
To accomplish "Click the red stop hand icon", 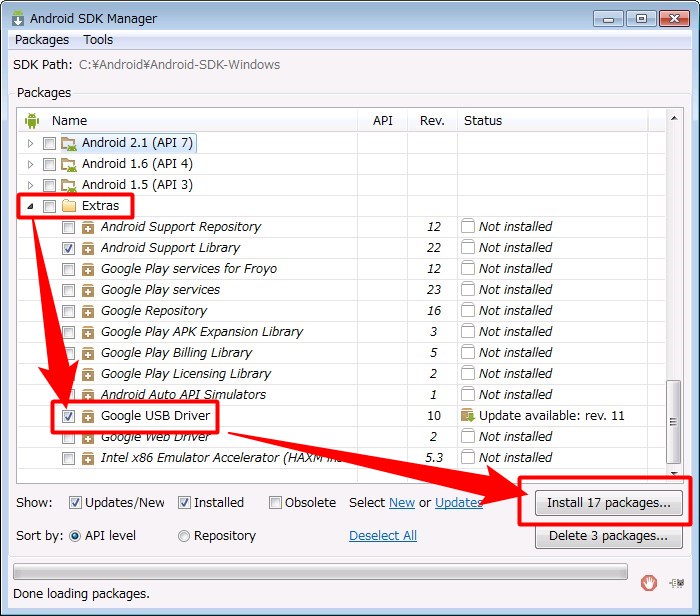I will coord(649,583).
